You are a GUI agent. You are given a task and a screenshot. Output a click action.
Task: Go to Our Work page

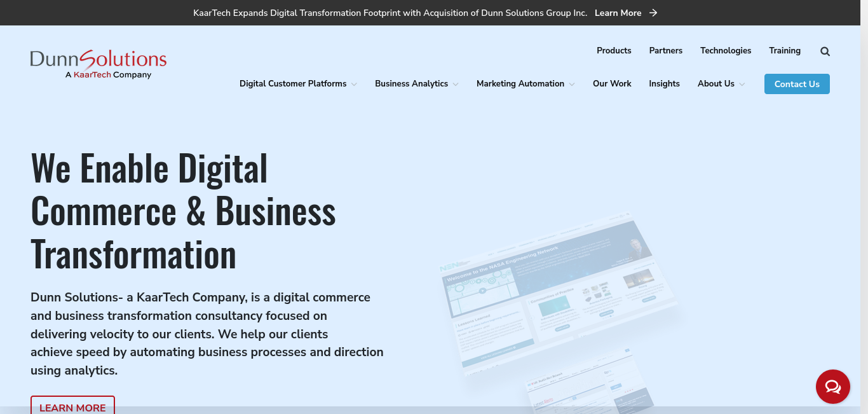(x=612, y=84)
